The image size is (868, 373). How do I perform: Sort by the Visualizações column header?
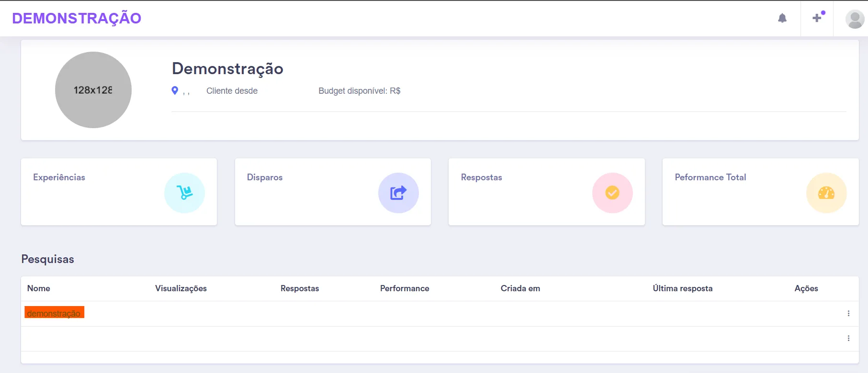181,288
